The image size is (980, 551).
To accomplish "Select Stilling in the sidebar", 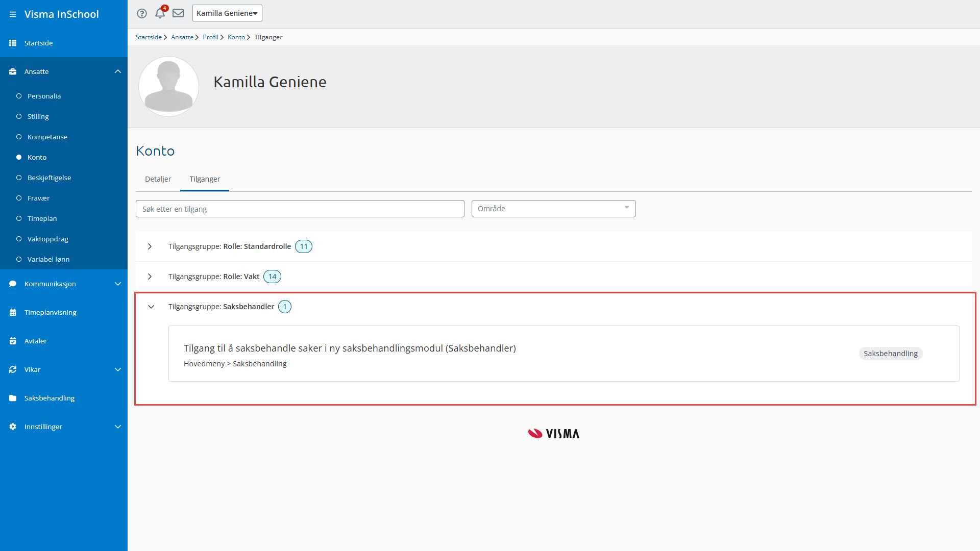I will pos(38,116).
